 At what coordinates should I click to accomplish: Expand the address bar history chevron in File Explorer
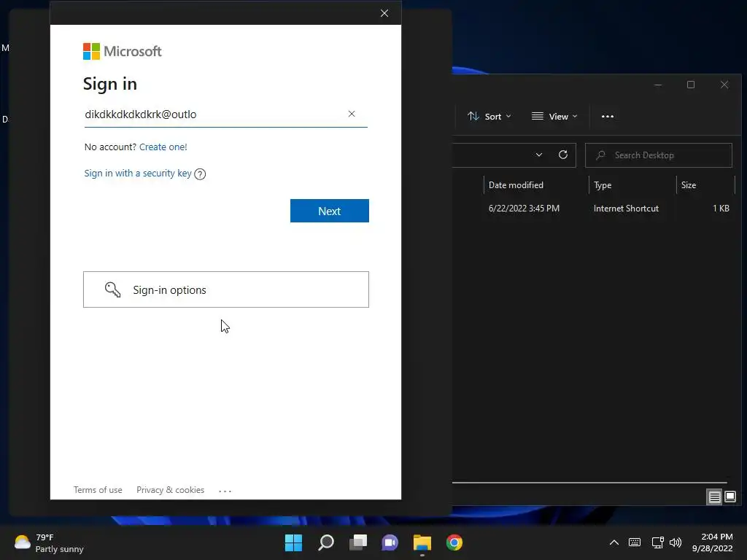coord(539,155)
